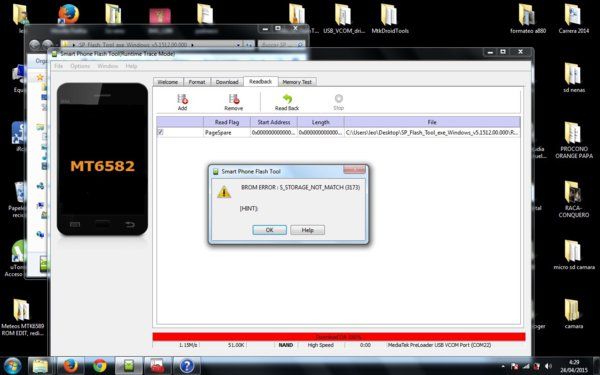Click the Firefox desktop shortcut

pos(69,14)
